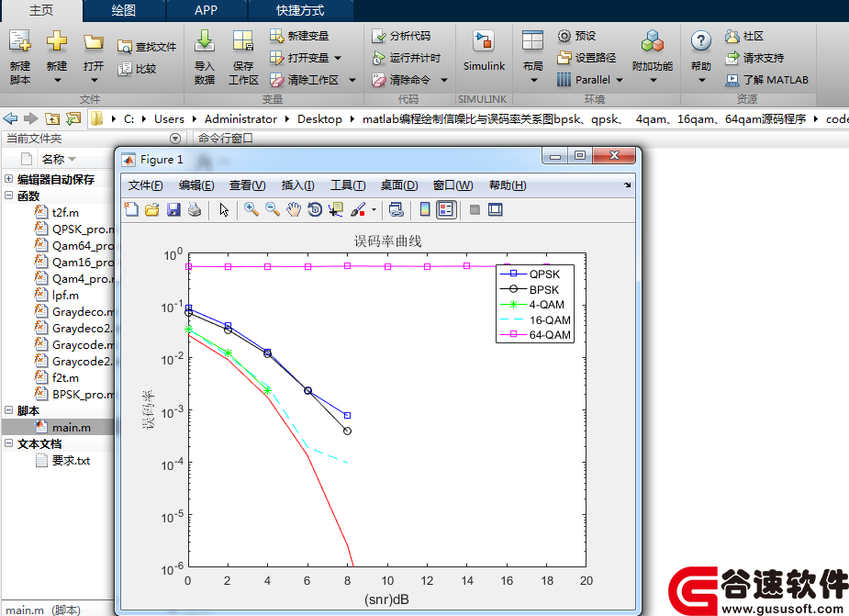This screenshot has width=849, height=616.
Task: Collapse the 文本文档 tree group
Action: coord(8,443)
